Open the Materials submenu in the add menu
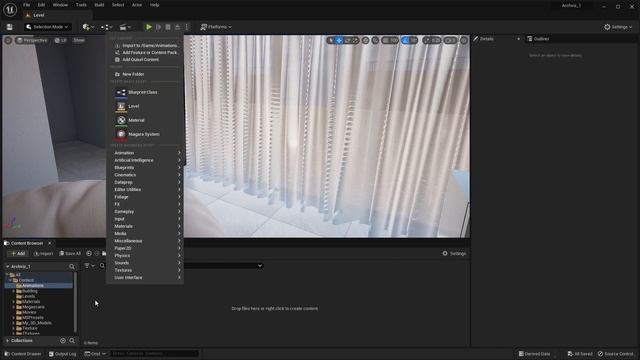 [x=147, y=226]
